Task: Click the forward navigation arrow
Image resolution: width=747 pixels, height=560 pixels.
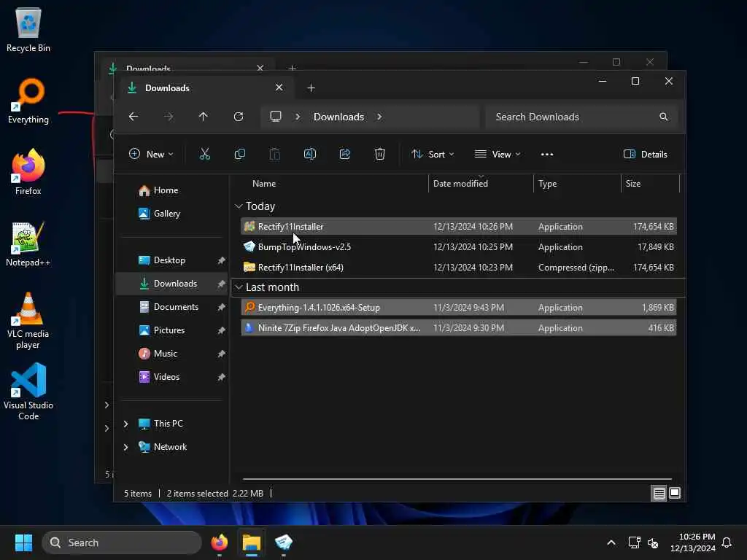Action: [169, 117]
